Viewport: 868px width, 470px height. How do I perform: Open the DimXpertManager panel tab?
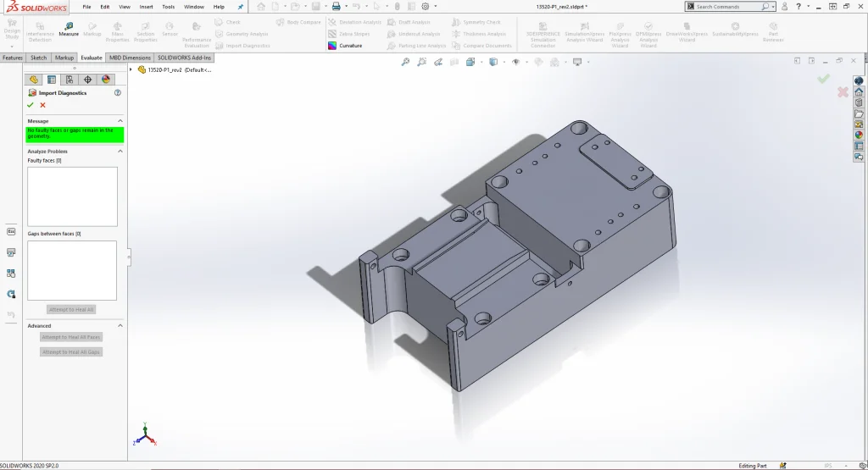(88, 79)
